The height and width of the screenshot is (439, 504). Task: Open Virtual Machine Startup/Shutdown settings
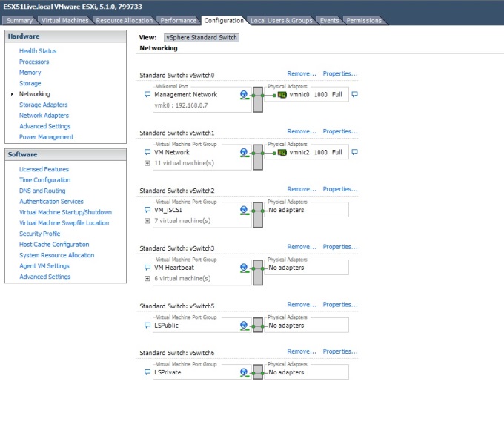(x=65, y=212)
